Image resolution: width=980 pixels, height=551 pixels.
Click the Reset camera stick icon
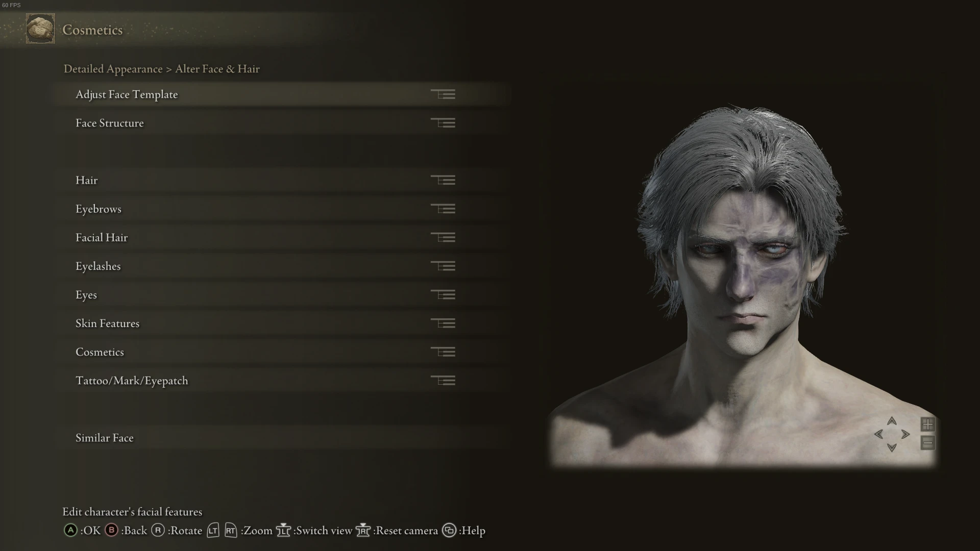click(x=363, y=531)
